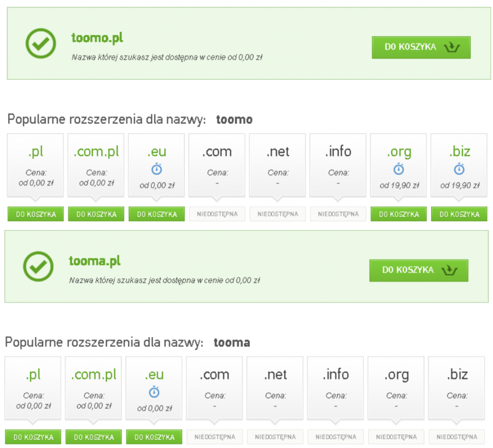This screenshot has width=493, height=448.
Task: Click the stopwatch icon under toomo .biz
Action: tap(459, 170)
